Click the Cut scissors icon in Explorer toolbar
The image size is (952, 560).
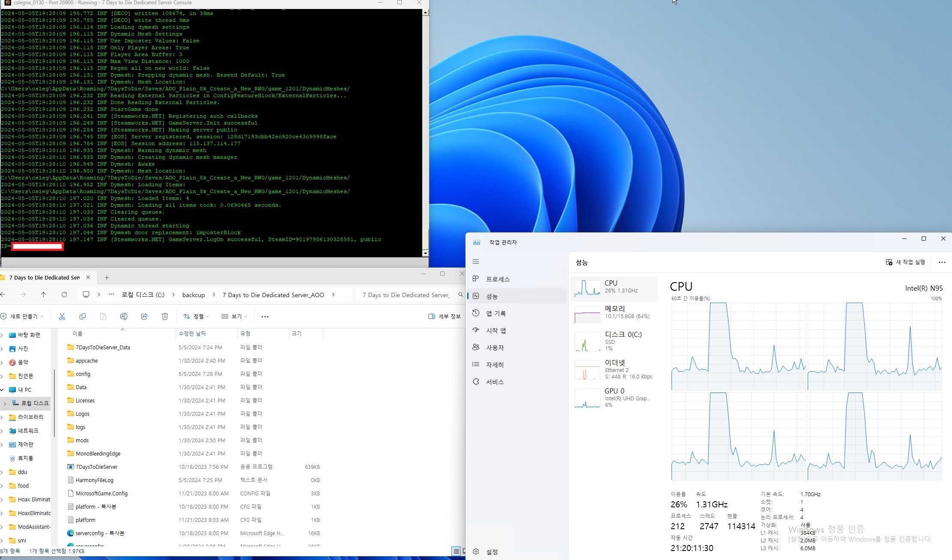[62, 316]
